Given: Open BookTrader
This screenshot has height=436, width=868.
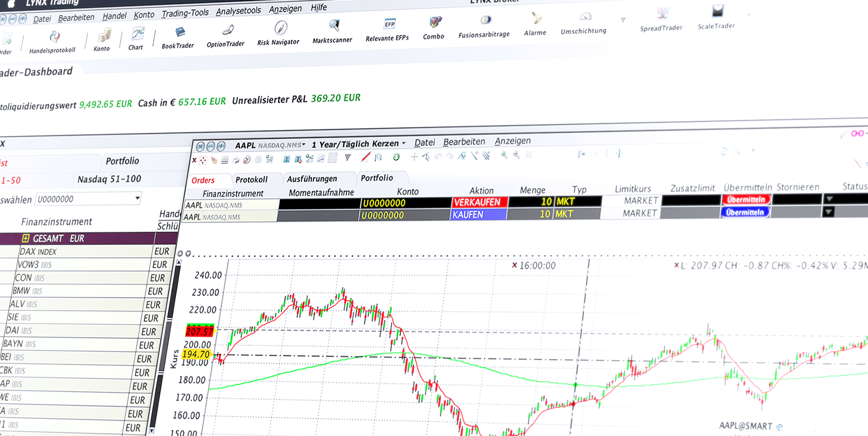Looking at the screenshot, I should 178,38.
